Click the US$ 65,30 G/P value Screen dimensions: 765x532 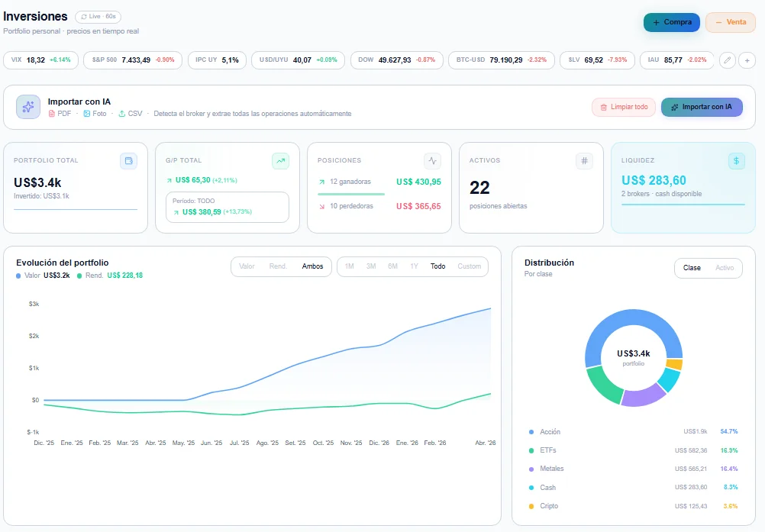192,180
